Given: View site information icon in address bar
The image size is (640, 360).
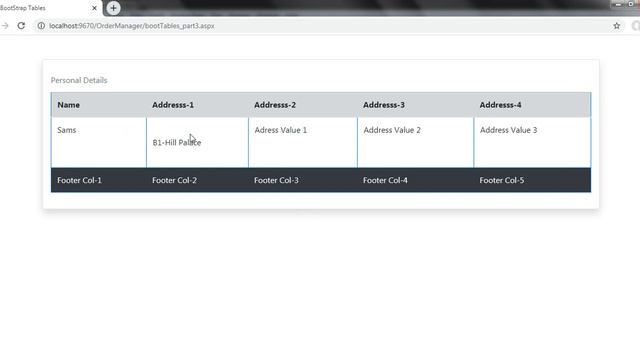Looking at the screenshot, I should coord(41,26).
